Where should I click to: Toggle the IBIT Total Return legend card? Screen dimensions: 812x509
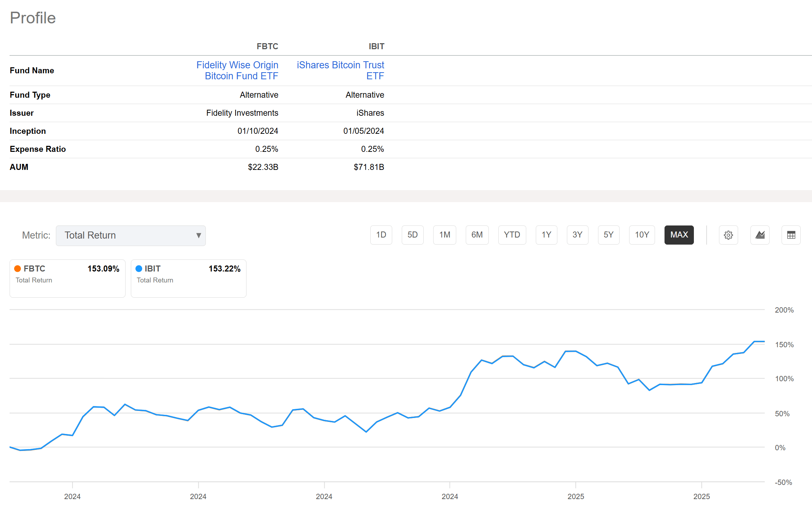coord(188,279)
